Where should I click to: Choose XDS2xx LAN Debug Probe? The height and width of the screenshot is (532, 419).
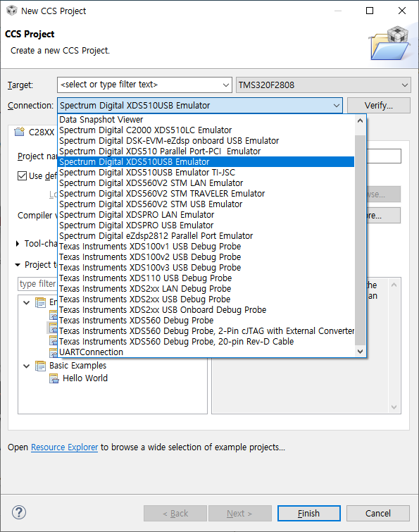(x=206, y=289)
